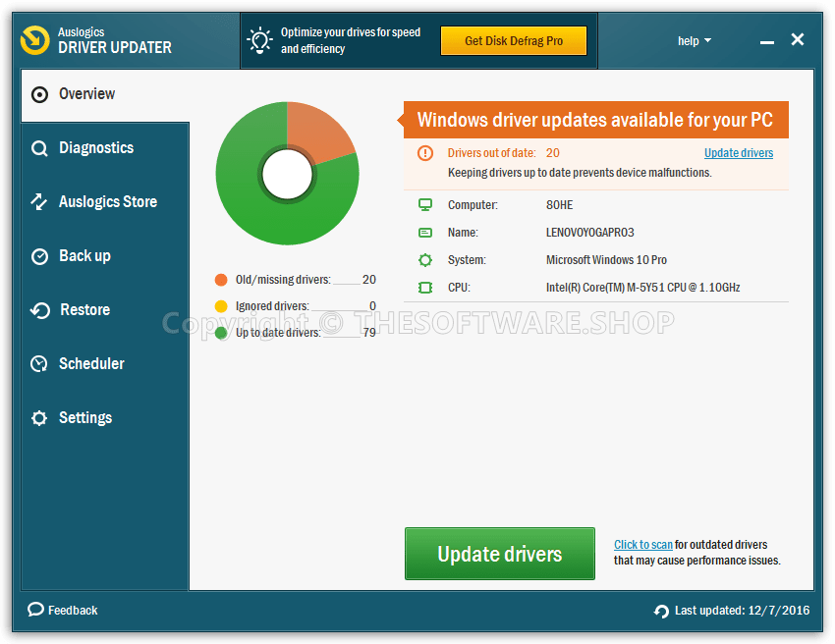Click the Settings gear icon
Screen dimensions: 835x644
39,418
